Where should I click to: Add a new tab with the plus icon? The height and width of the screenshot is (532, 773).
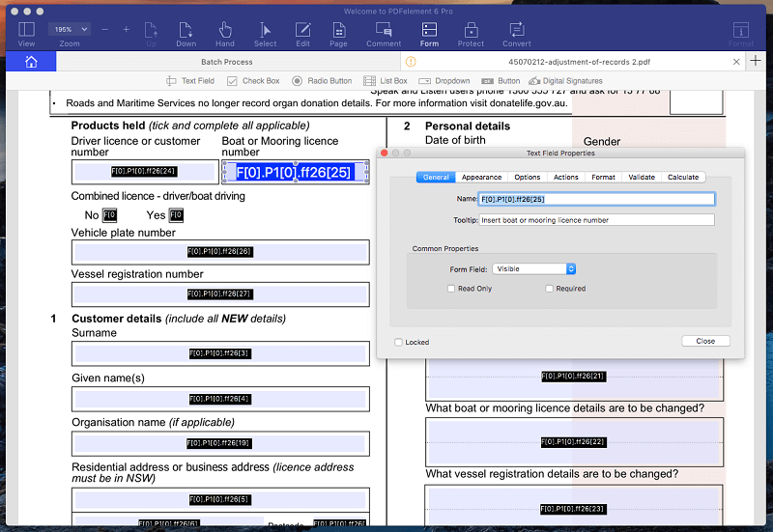click(x=756, y=61)
